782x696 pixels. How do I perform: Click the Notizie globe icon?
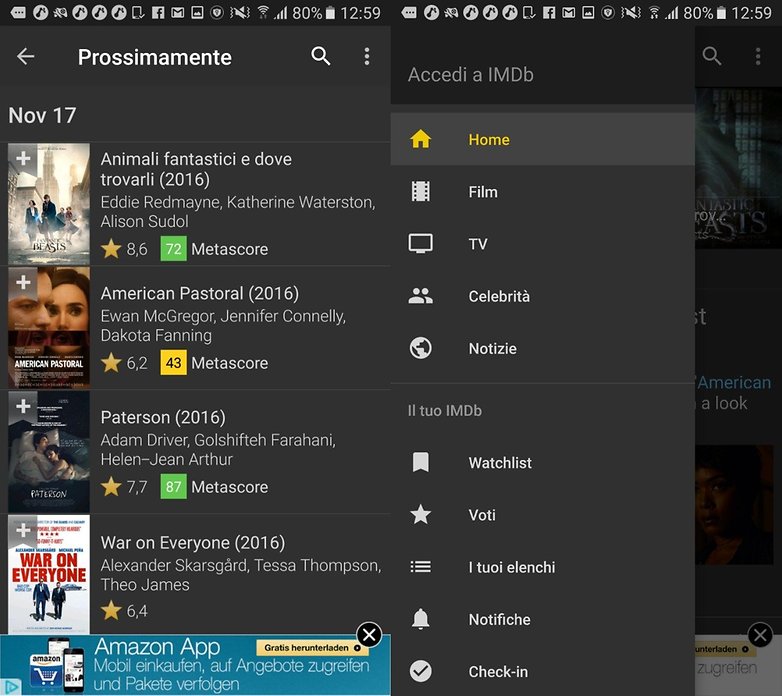(420, 348)
